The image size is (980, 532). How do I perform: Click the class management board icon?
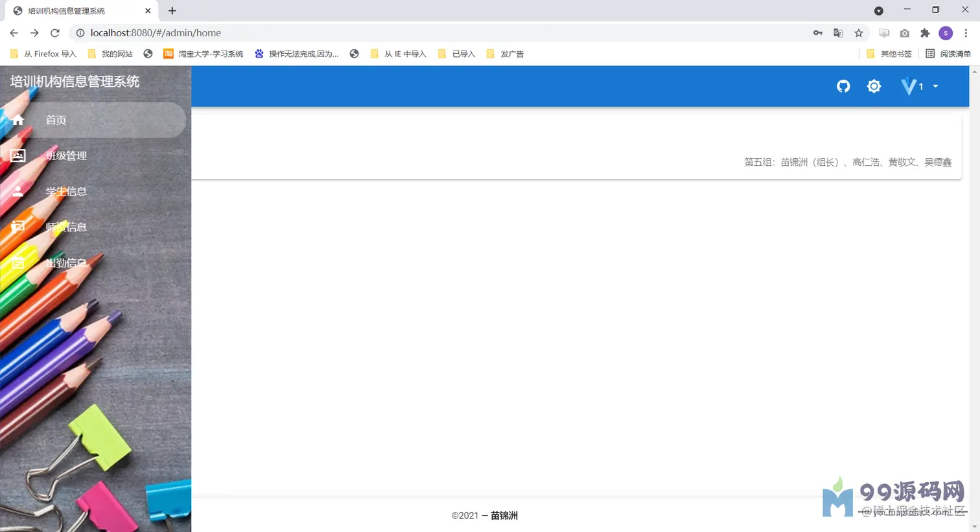(x=18, y=156)
